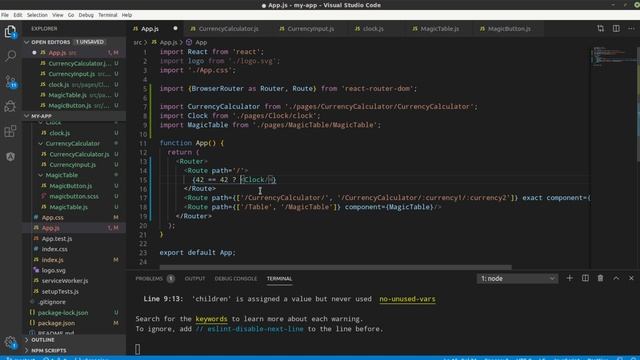Close the terminal panel
Viewport: 640px width, 360px height.
631,278
